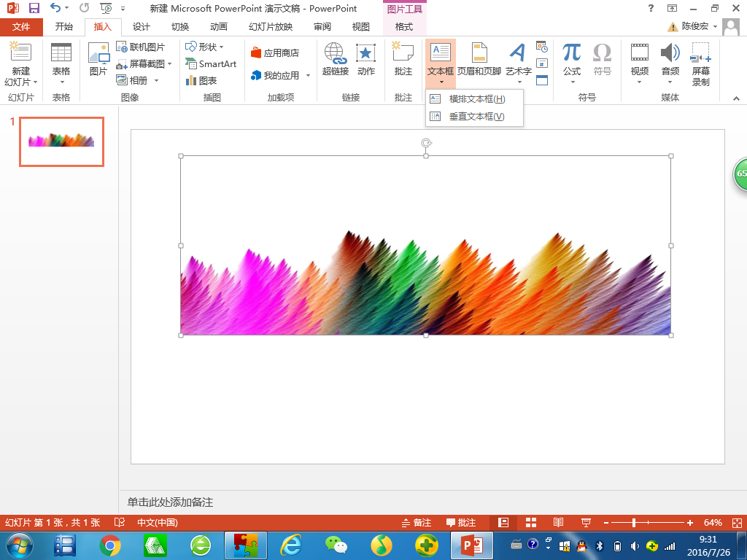
Task: Switch to the Transitions (切换) tab
Action: (180, 27)
